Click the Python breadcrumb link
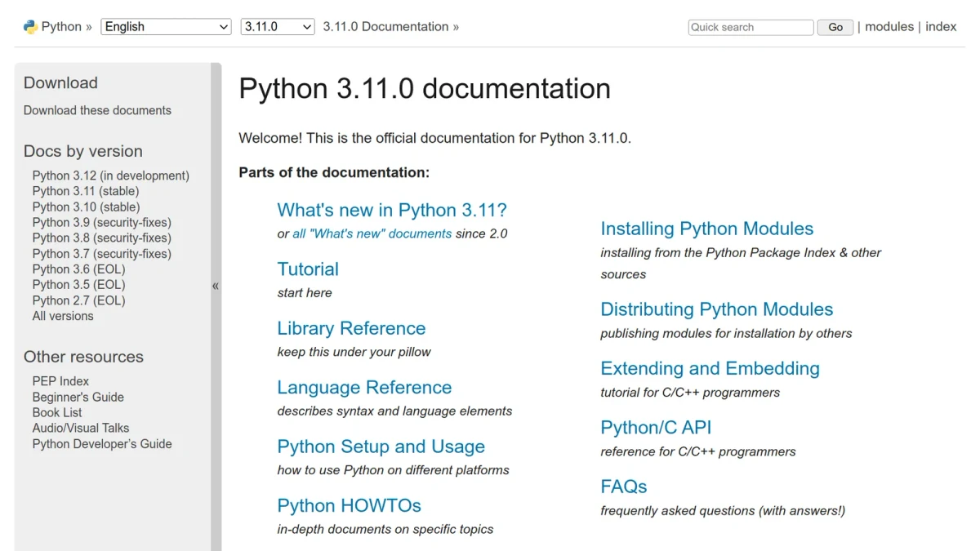The width and height of the screenshot is (980, 551). tap(61, 27)
